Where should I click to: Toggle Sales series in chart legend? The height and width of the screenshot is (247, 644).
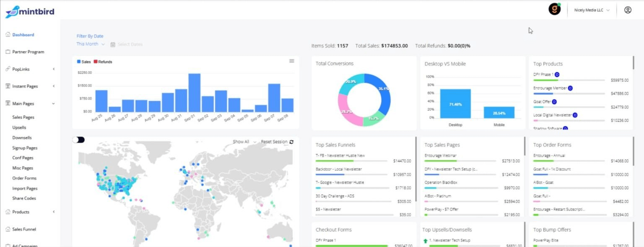coord(84,62)
